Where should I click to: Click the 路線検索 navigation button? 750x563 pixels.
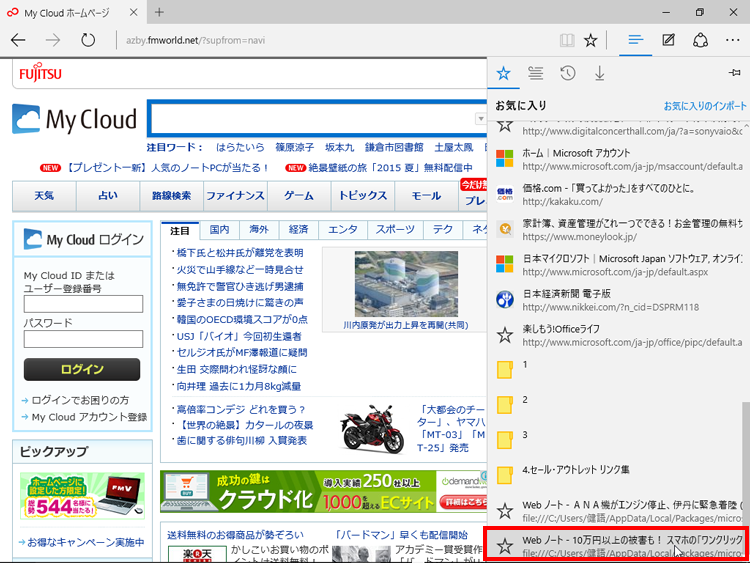(171, 196)
